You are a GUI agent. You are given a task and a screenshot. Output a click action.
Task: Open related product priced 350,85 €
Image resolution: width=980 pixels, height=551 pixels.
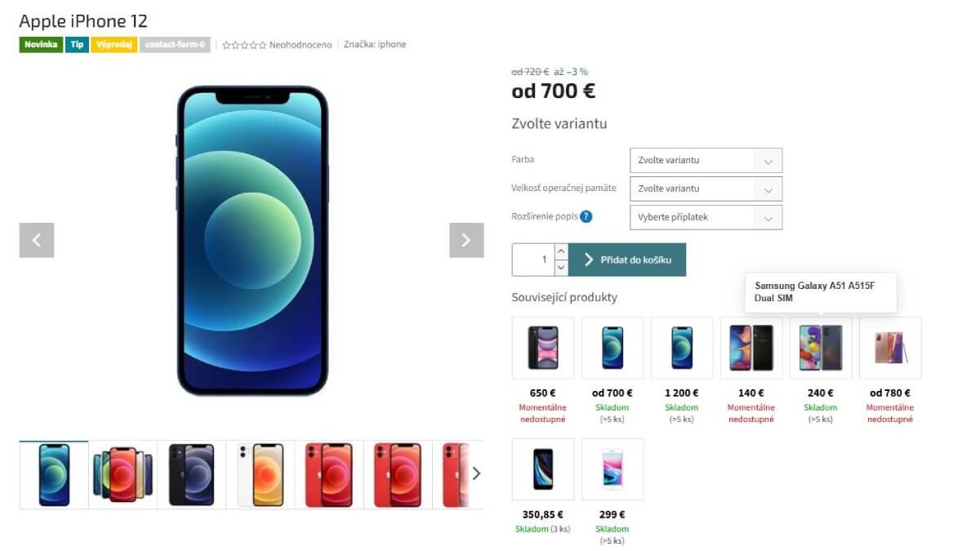point(543,469)
